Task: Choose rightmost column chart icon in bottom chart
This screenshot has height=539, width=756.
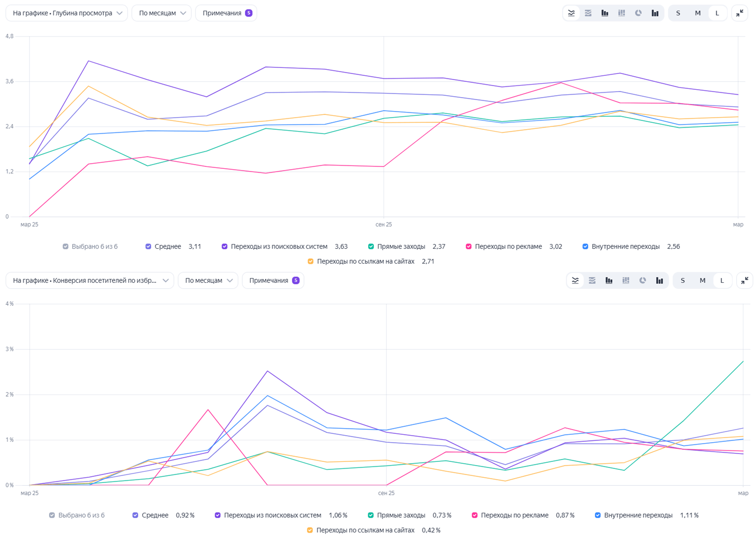Action: (660, 281)
